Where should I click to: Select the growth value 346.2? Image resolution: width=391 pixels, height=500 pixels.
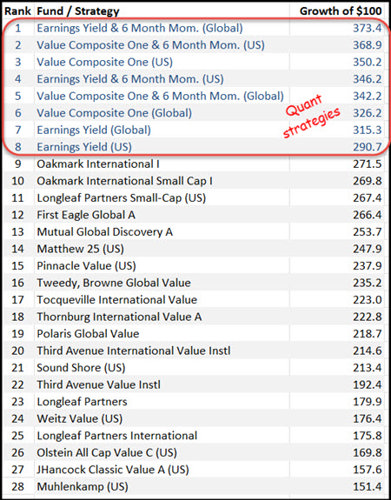[367, 79]
